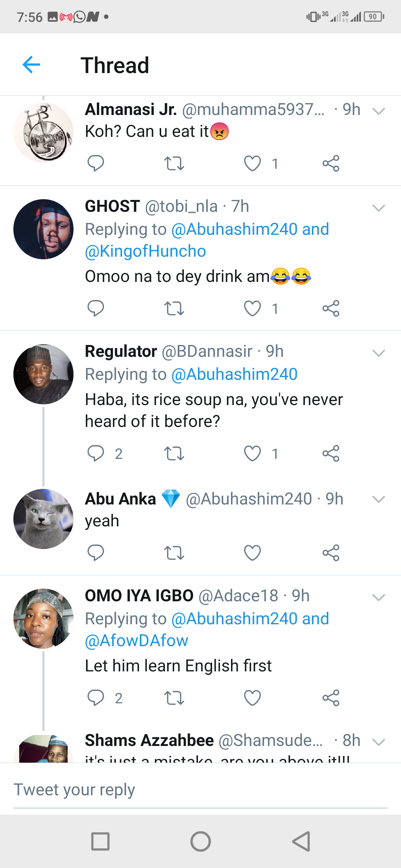Like Abu Anka's 'yeah' tweet
Screen dimensions: 401x868
tap(252, 553)
